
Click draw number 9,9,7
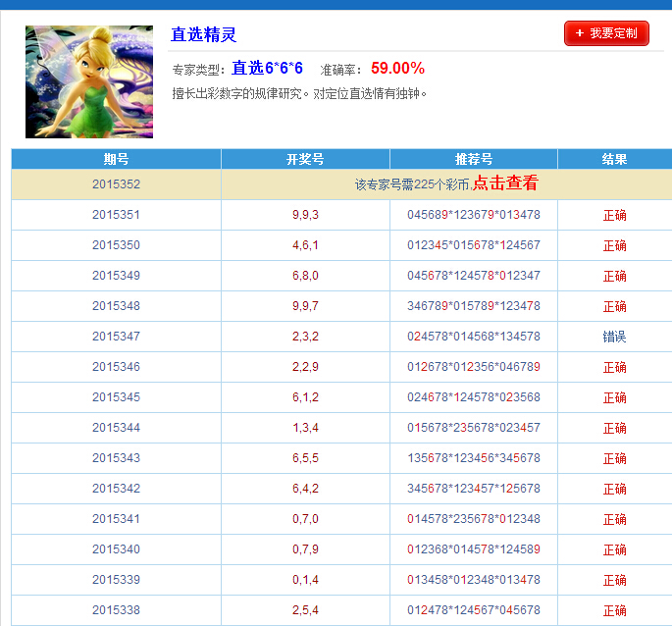pyautogui.click(x=305, y=306)
